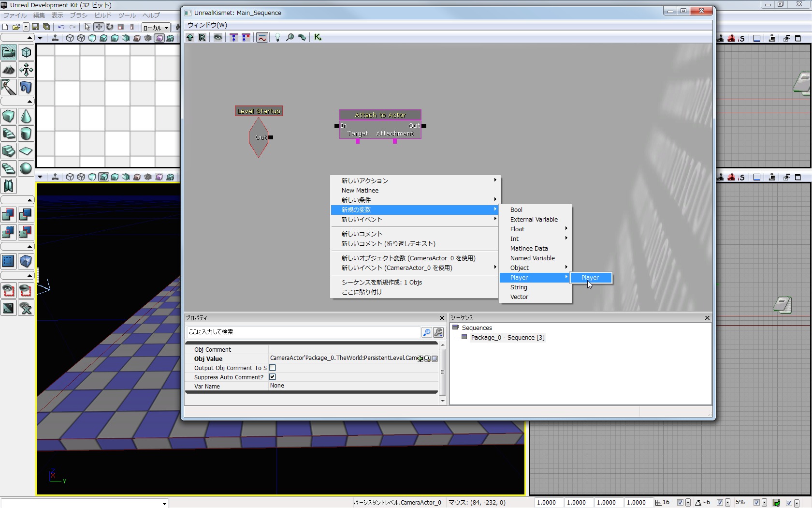Click the Cylinder brush builder icon
Image resolution: width=812 pixels, height=508 pixels.
click(x=26, y=134)
